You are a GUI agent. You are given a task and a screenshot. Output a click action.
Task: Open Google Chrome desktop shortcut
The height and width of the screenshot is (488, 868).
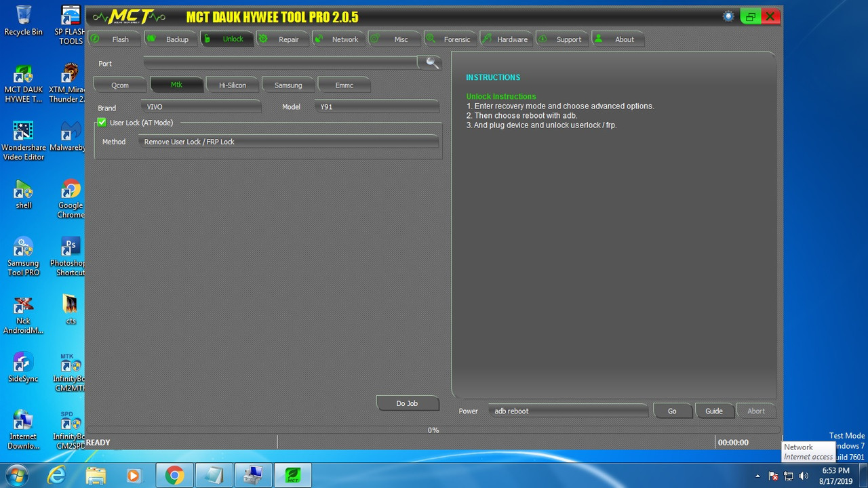(71, 199)
